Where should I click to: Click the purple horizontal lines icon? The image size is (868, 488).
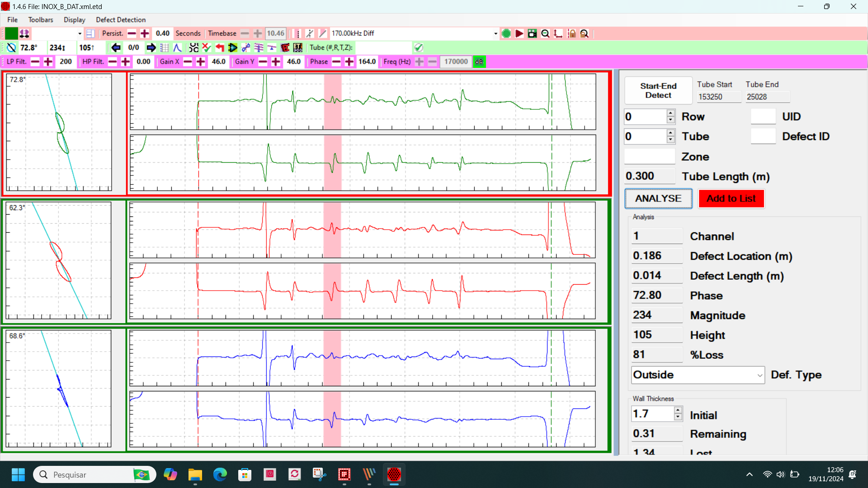259,47
